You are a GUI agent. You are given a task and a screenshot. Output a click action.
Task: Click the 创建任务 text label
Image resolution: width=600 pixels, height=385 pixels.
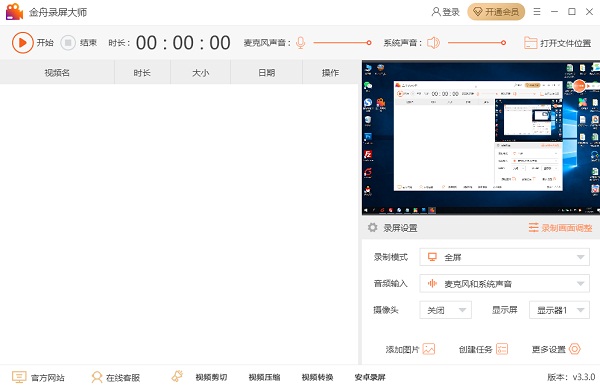click(476, 349)
